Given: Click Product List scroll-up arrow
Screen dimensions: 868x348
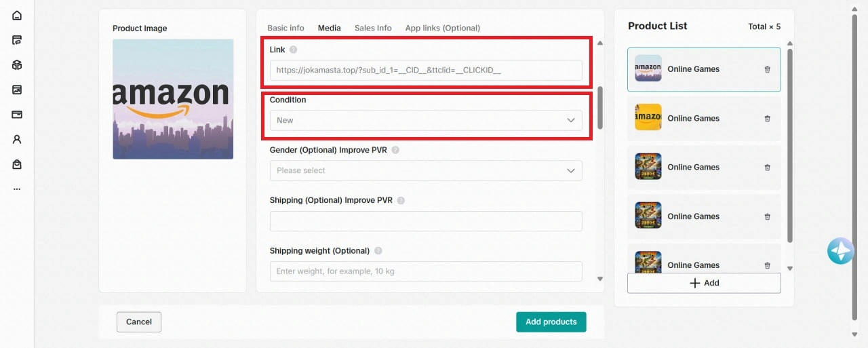Looking at the screenshot, I should [x=789, y=43].
